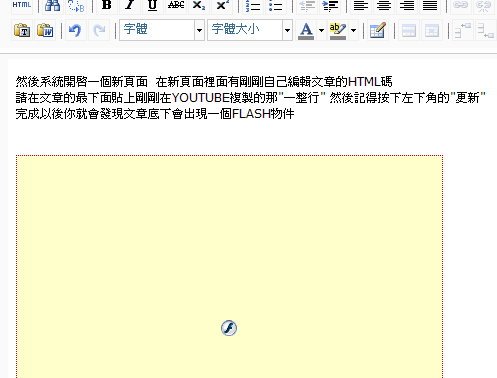Apply strikethrough with the ABC icon
The width and height of the screenshot is (497, 378).
176,5
